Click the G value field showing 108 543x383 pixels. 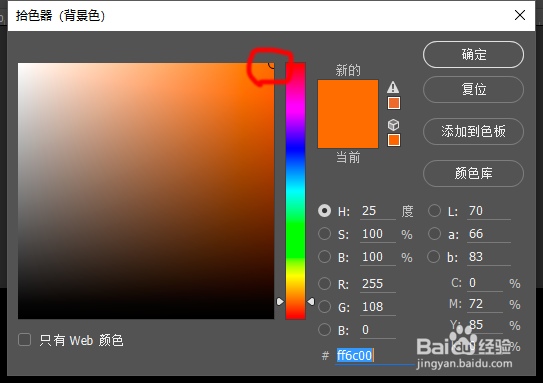click(378, 307)
